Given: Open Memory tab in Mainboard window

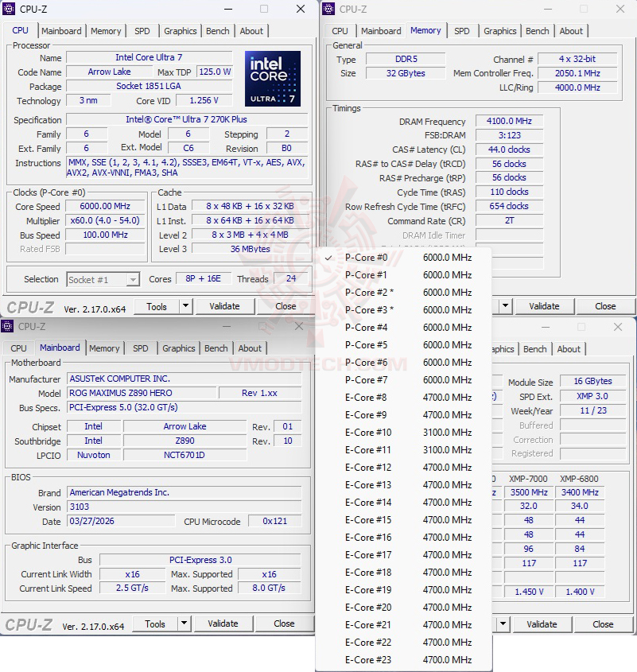Looking at the screenshot, I should (x=104, y=348).
